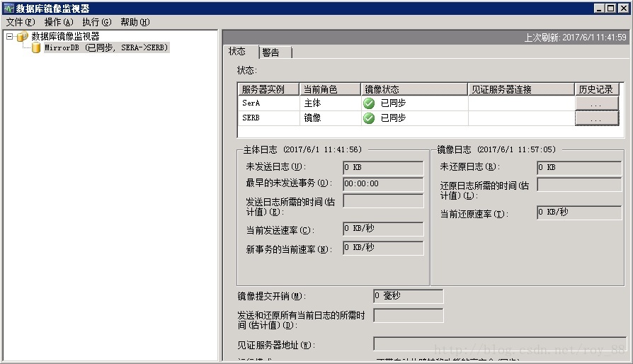The width and height of the screenshot is (633, 364).
Task: Open history record for SERB row
Action: click(x=596, y=118)
